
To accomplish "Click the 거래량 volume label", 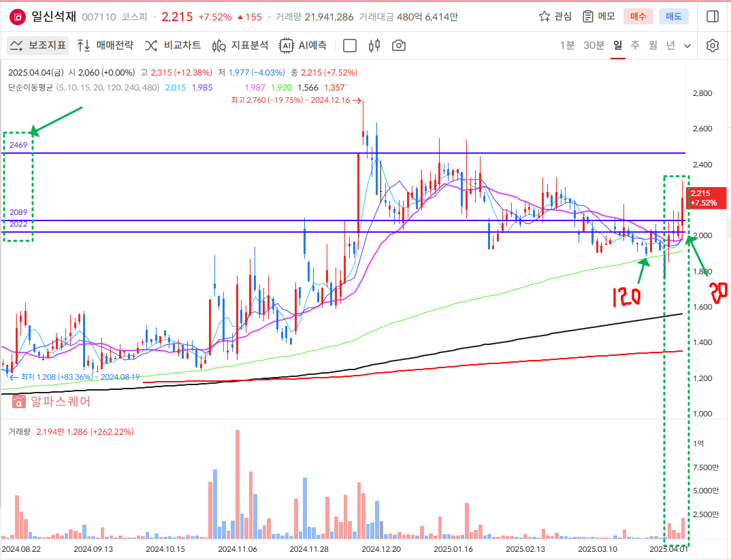I will pyautogui.click(x=19, y=432).
